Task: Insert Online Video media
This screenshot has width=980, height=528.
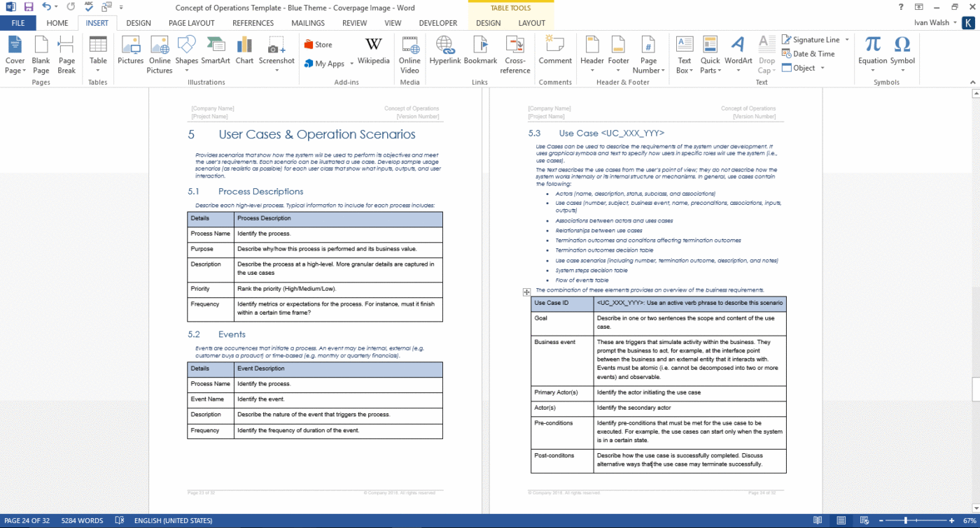Action: 409,56
